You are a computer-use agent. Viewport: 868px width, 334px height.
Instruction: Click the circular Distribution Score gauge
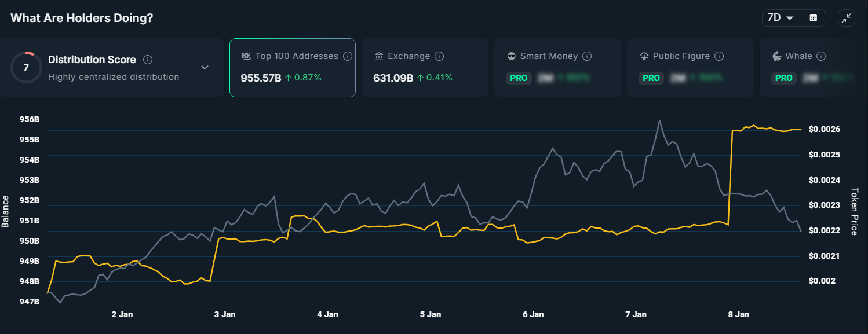pos(26,67)
